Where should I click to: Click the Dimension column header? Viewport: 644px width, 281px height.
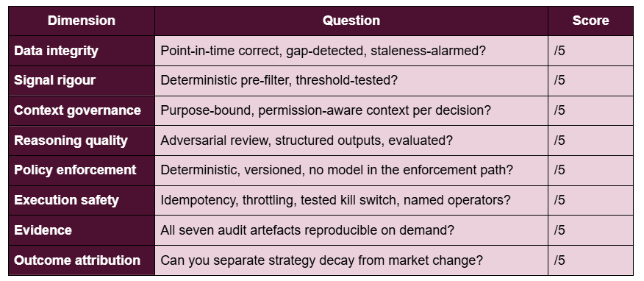tap(82, 21)
